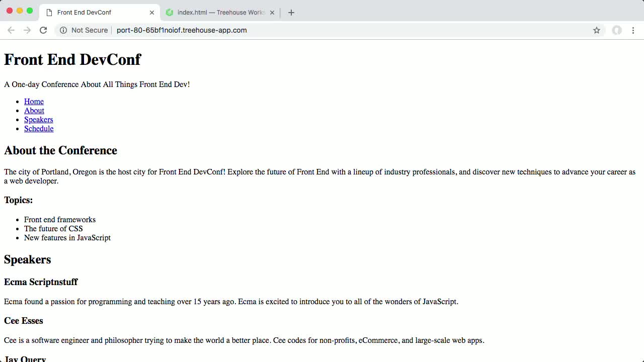Follow the Schedule navigation link
The width and height of the screenshot is (644, 362).
pyautogui.click(x=39, y=129)
